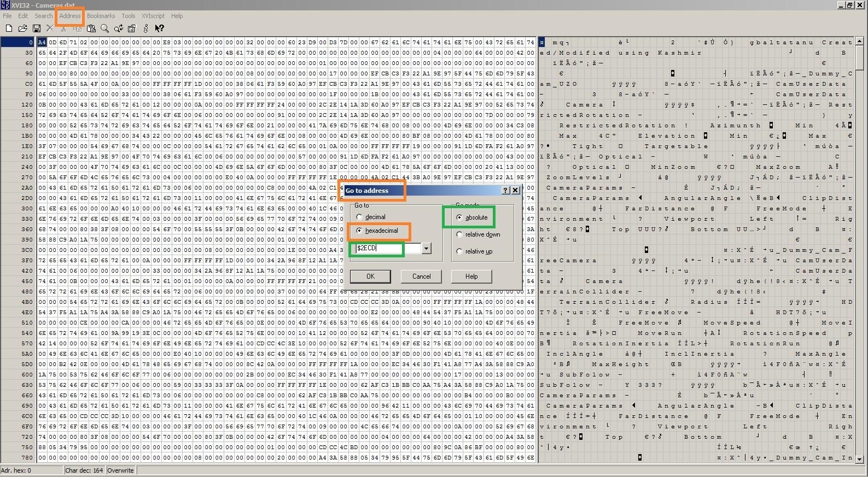Screen dimensions: 868x477
Task: Open the Search menu
Action: [x=44, y=16]
